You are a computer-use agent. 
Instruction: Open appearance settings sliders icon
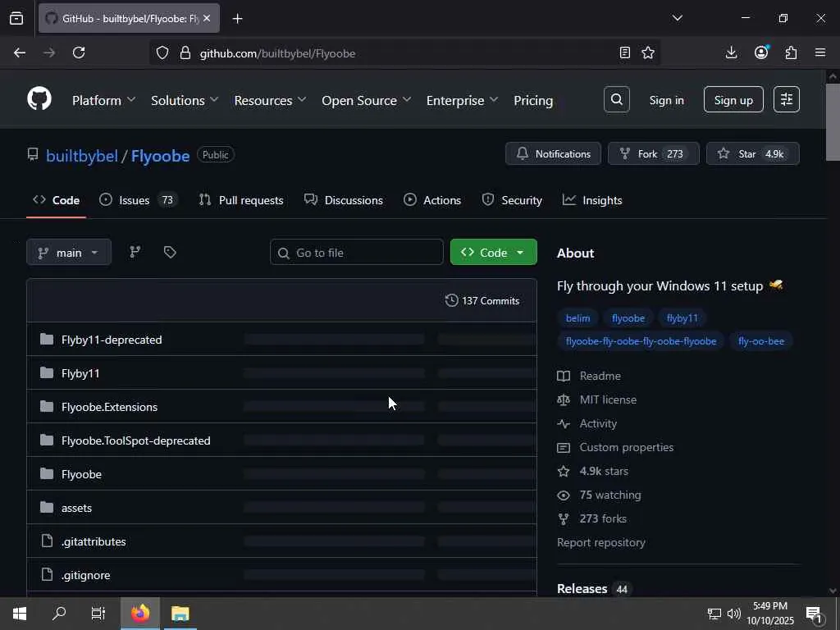[x=787, y=99]
